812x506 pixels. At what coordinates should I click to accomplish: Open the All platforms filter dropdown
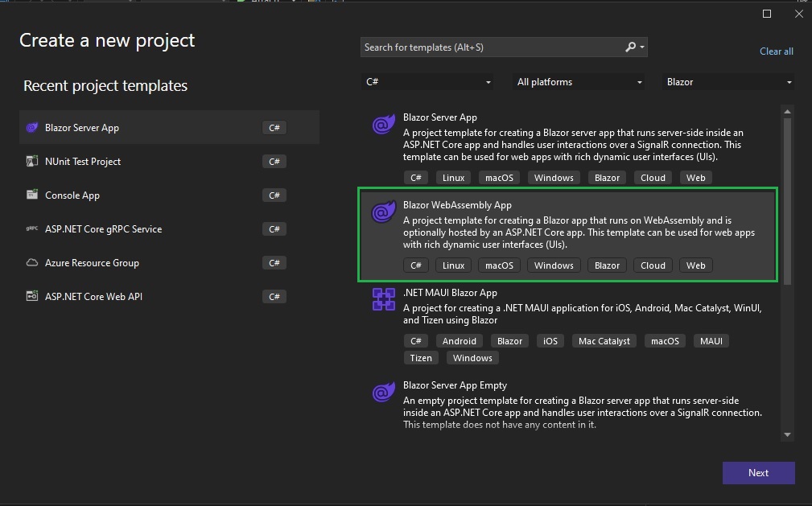[x=578, y=82]
